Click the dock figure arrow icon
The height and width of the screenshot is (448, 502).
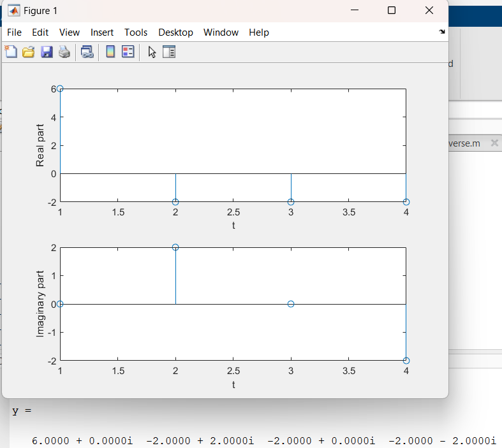pos(442,31)
